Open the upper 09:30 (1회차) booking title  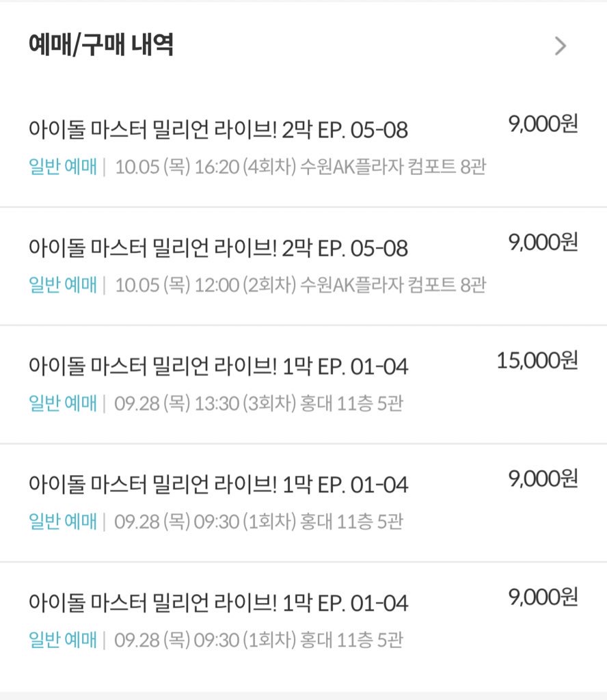[218, 485]
